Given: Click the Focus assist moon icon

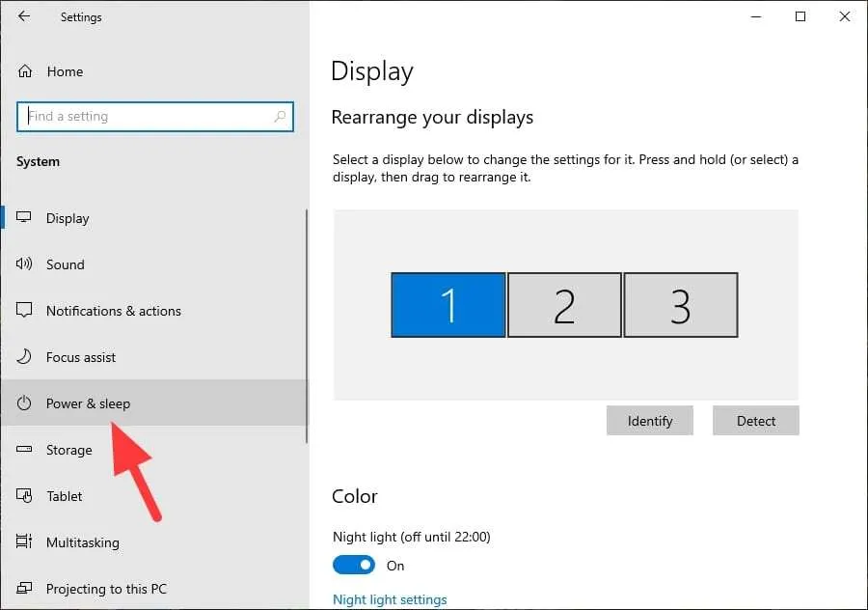Looking at the screenshot, I should click(x=24, y=356).
